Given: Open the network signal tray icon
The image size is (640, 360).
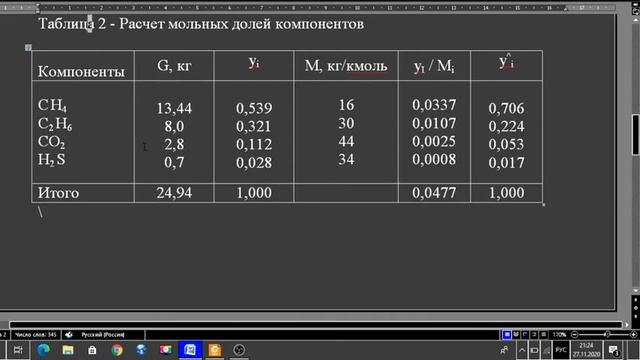Looking at the screenshot, I should pyautogui.click(x=546, y=350).
